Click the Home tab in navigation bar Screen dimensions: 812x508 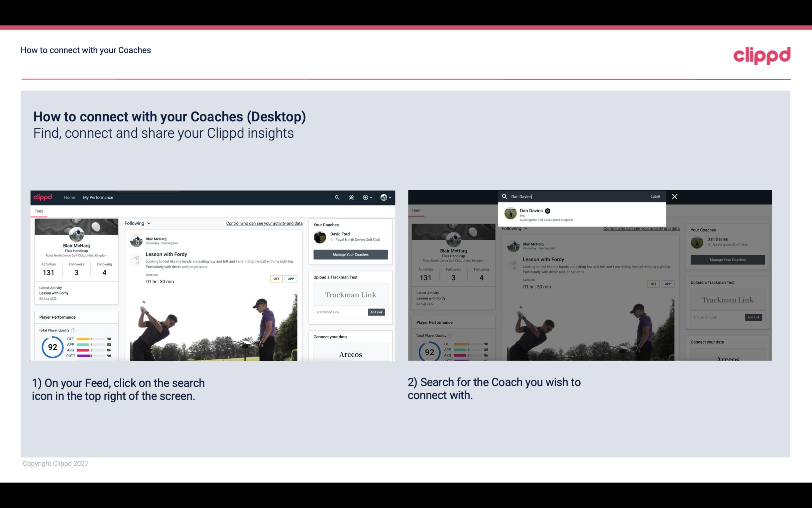[x=69, y=197]
